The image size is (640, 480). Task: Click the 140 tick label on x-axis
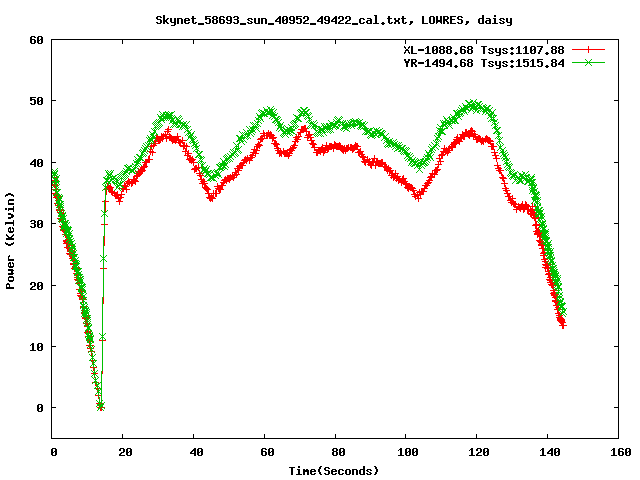[x=547, y=453]
